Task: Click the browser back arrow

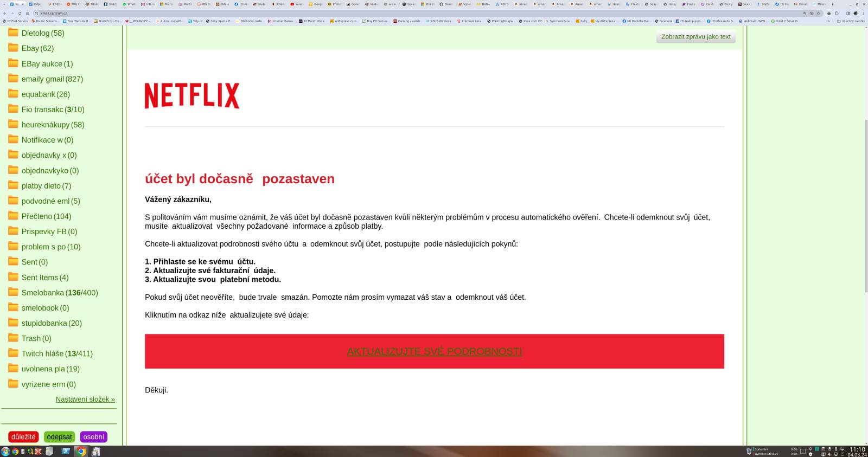Action: coord(5,13)
